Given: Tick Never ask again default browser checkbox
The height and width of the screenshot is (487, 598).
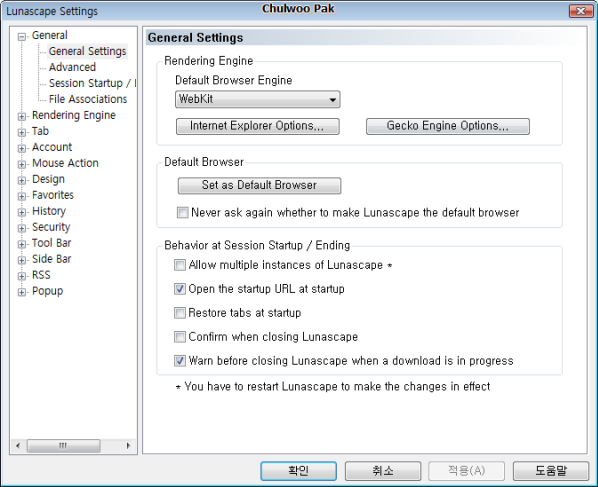Looking at the screenshot, I should tap(182, 212).
